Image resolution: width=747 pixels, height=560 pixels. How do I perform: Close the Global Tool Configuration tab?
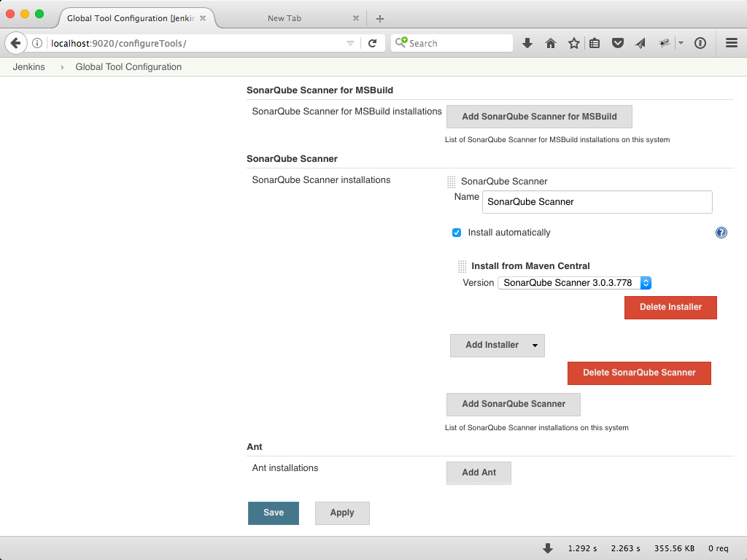(x=203, y=18)
